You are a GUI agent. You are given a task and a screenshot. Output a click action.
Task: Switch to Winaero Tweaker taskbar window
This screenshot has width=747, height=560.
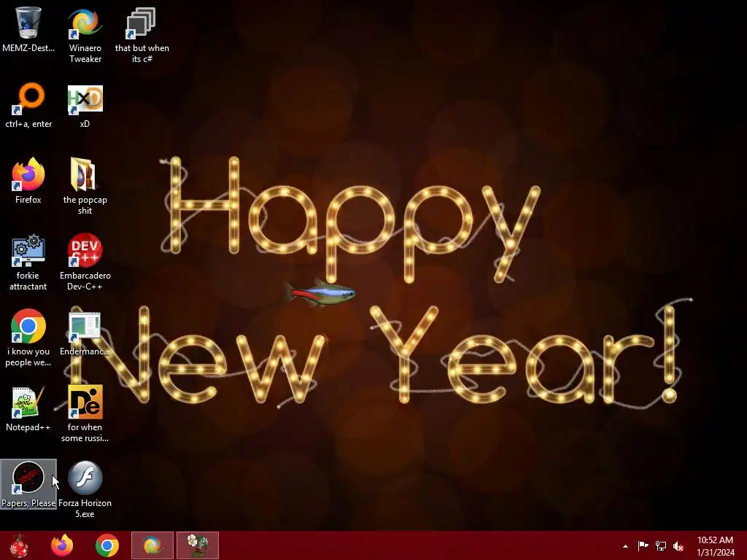click(x=152, y=545)
